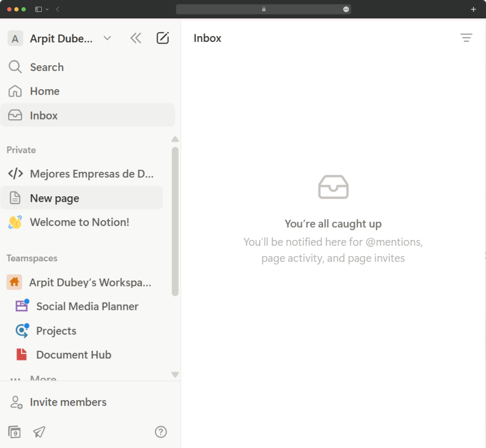
Task: Click the Document Hub red page icon
Action: [x=22, y=354]
